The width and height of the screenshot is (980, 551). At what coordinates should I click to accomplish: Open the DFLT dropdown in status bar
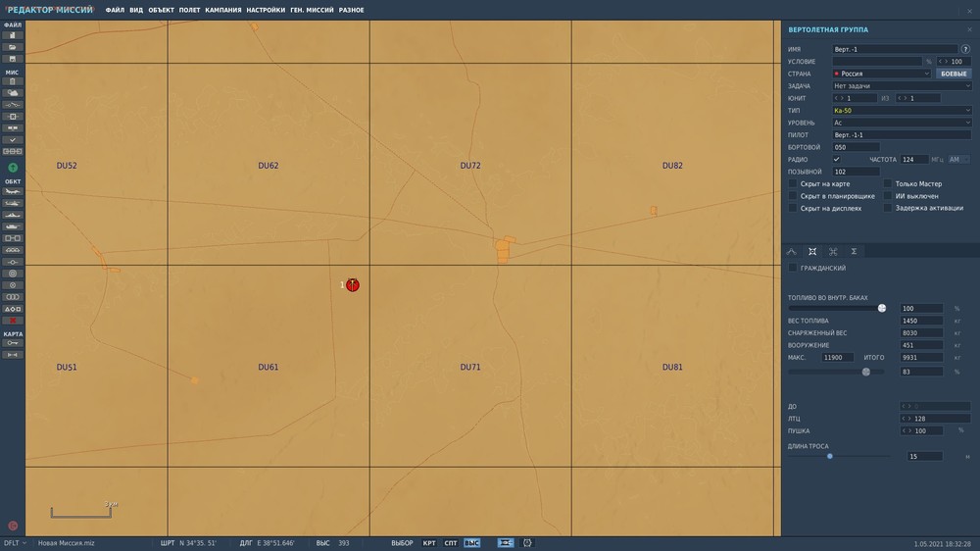point(15,543)
